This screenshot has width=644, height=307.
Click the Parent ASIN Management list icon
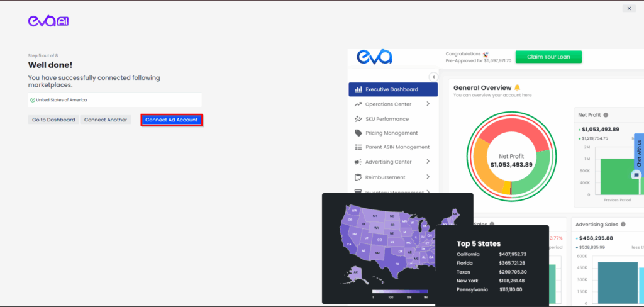358,147
